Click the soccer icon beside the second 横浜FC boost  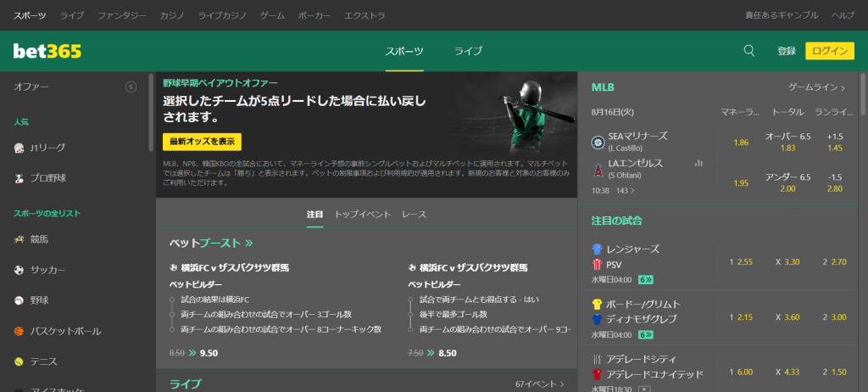[x=412, y=268]
